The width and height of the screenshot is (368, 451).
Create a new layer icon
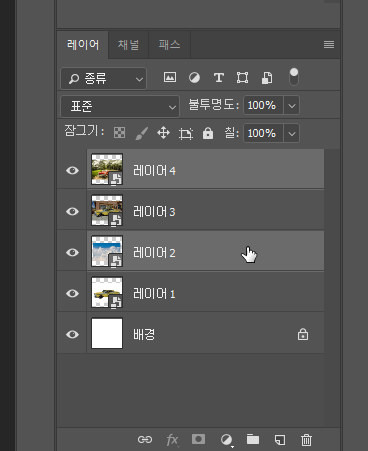pos(280,440)
